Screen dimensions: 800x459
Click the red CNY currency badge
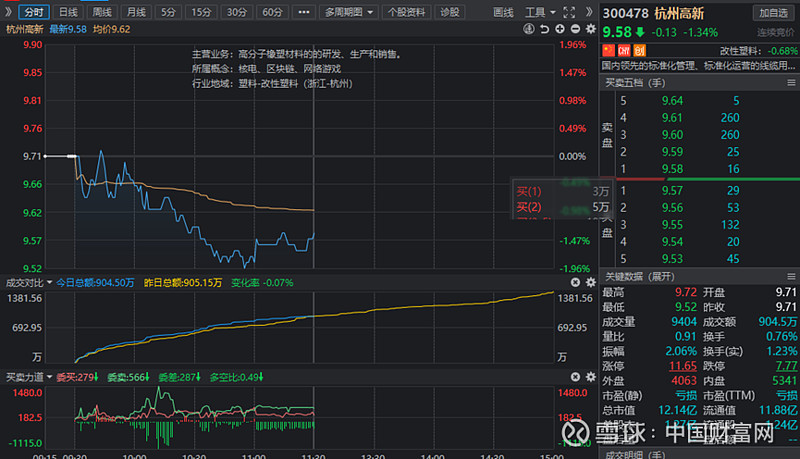tap(624, 50)
